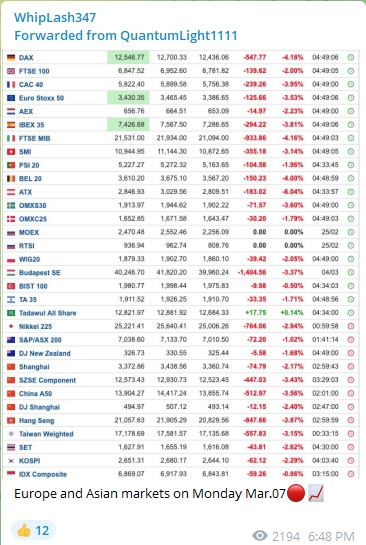
Task: Open the IDX Composite link
Action: point(43,474)
